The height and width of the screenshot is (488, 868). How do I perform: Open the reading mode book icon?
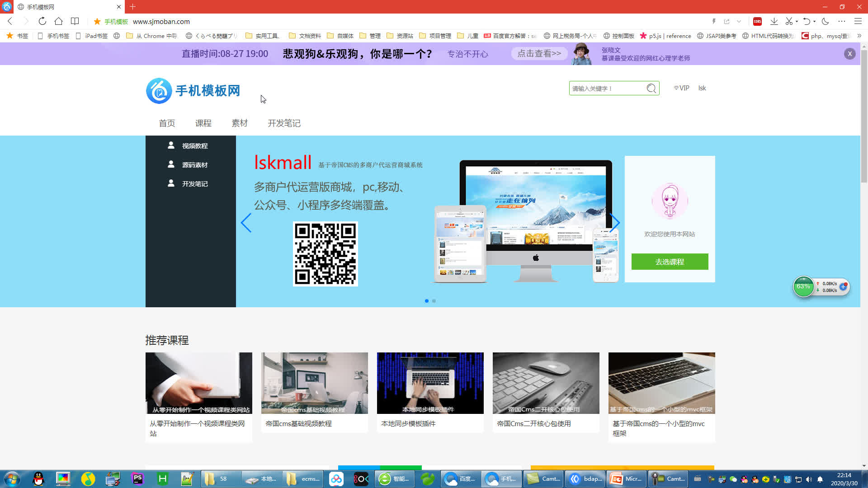pyautogui.click(x=75, y=21)
